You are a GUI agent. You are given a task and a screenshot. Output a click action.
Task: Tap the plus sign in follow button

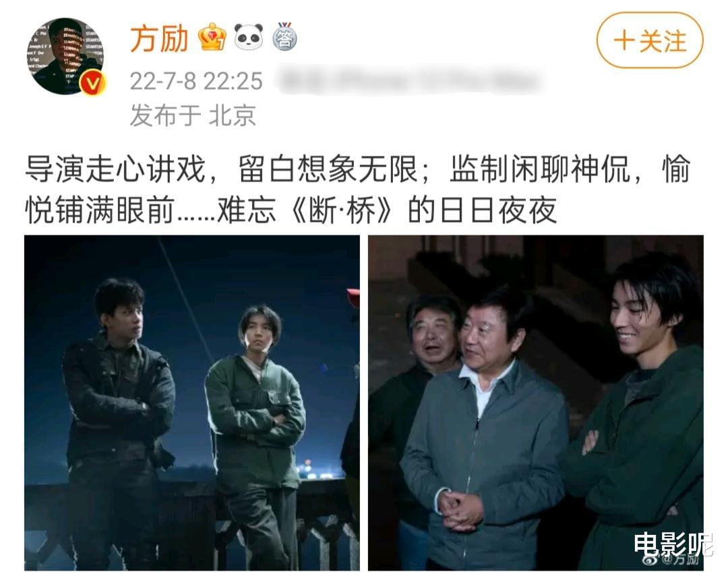624,41
